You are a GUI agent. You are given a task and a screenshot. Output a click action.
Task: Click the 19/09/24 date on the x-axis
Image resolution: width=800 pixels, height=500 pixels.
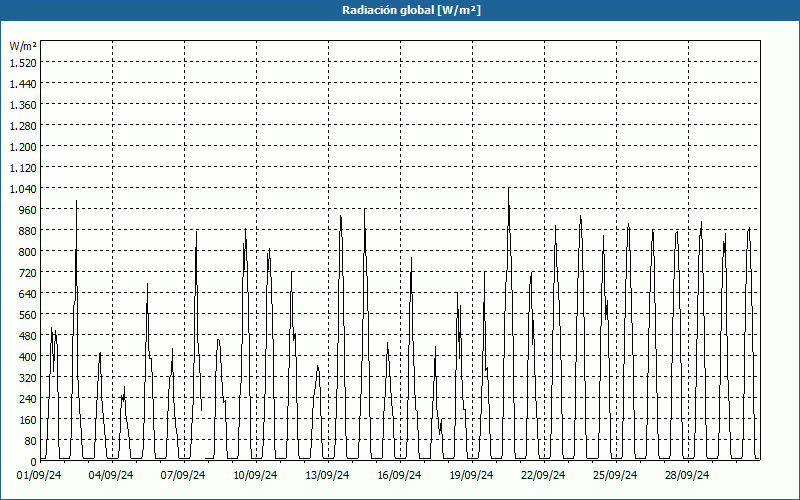click(x=471, y=475)
